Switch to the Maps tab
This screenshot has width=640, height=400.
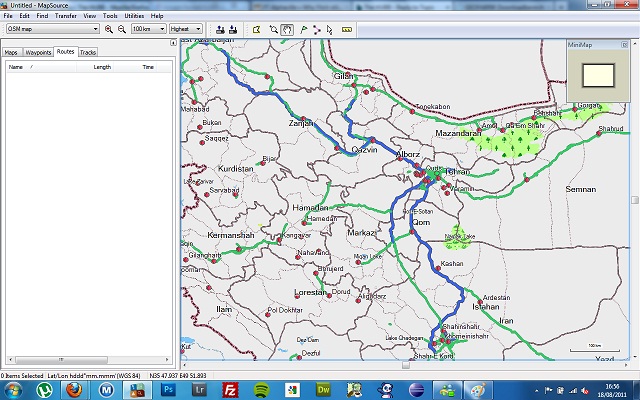point(11,52)
